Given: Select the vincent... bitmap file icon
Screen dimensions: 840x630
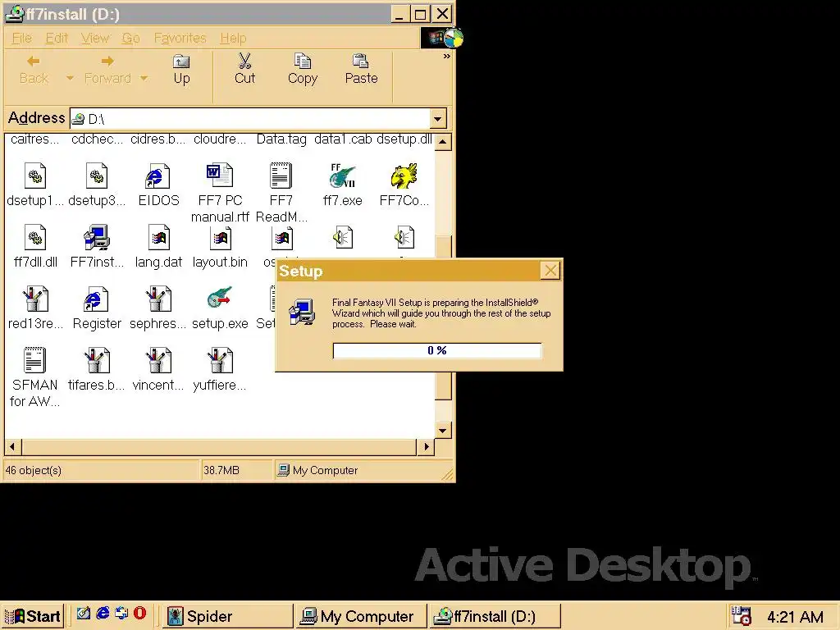Looking at the screenshot, I should (x=158, y=360).
